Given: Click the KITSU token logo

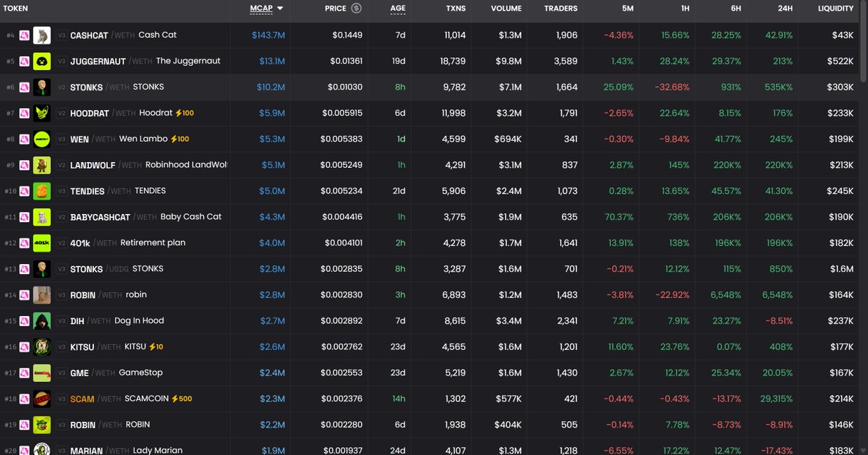Looking at the screenshot, I should 42,347.
